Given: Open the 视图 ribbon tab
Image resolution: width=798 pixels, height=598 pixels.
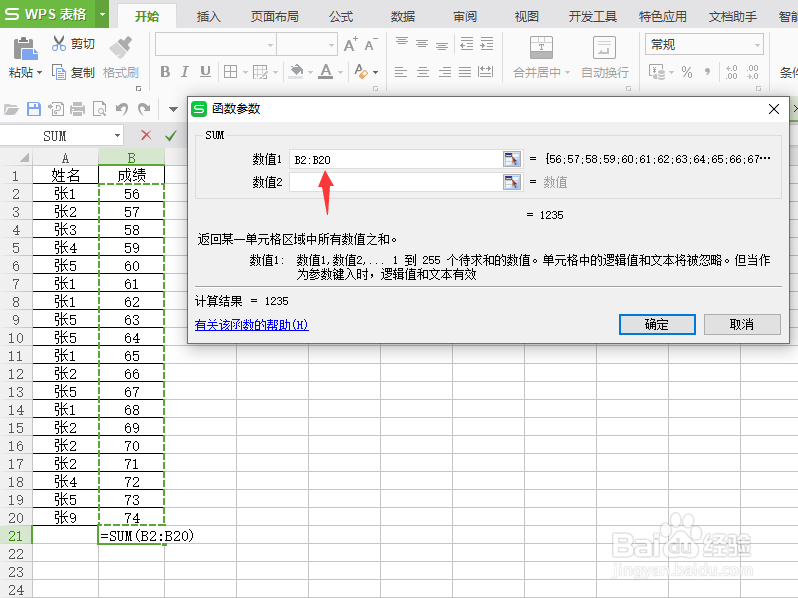Looking at the screenshot, I should (527, 16).
